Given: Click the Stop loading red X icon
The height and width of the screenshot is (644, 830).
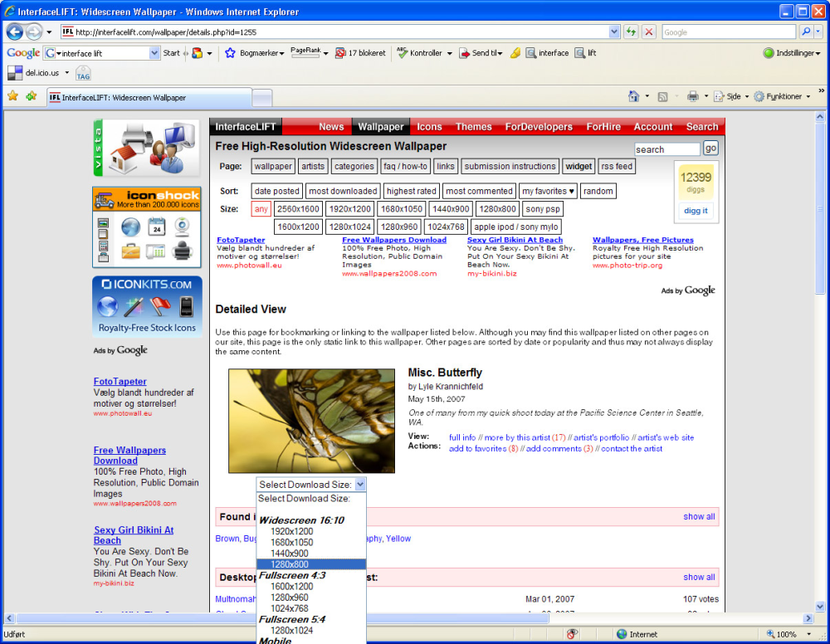Looking at the screenshot, I should [648, 32].
